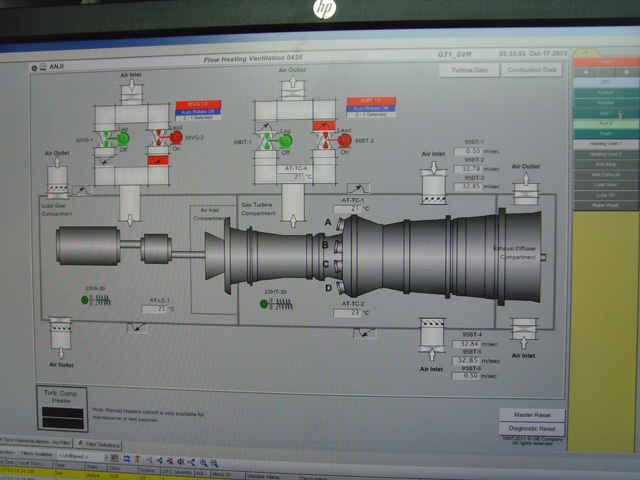
Task: Click the red 88BT-2 Lead fan indicator
Action: 344,140
